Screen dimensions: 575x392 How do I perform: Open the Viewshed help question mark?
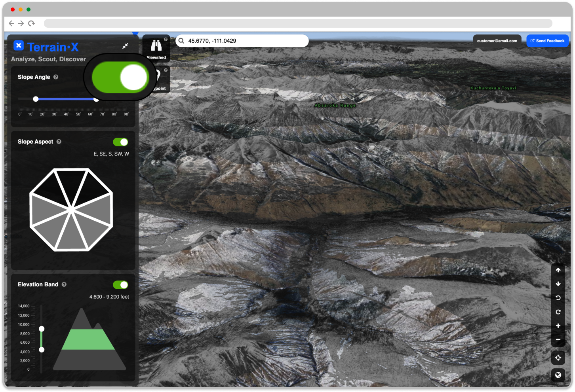coord(166,39)
